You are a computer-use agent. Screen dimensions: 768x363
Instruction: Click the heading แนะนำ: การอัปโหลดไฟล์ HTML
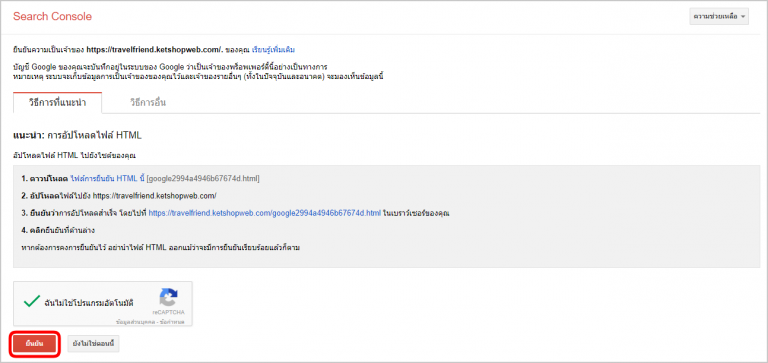tap(77, 135)
